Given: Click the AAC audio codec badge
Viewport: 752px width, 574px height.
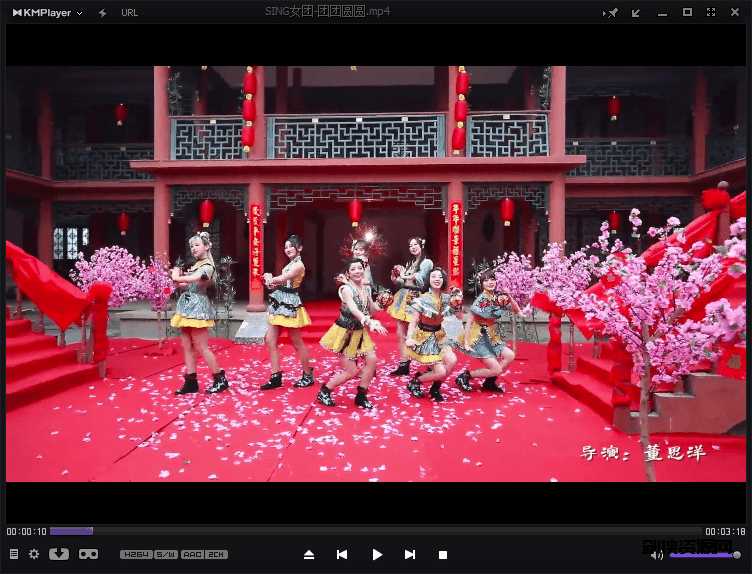Looking at the screenshot, I should tap(192, 554).
